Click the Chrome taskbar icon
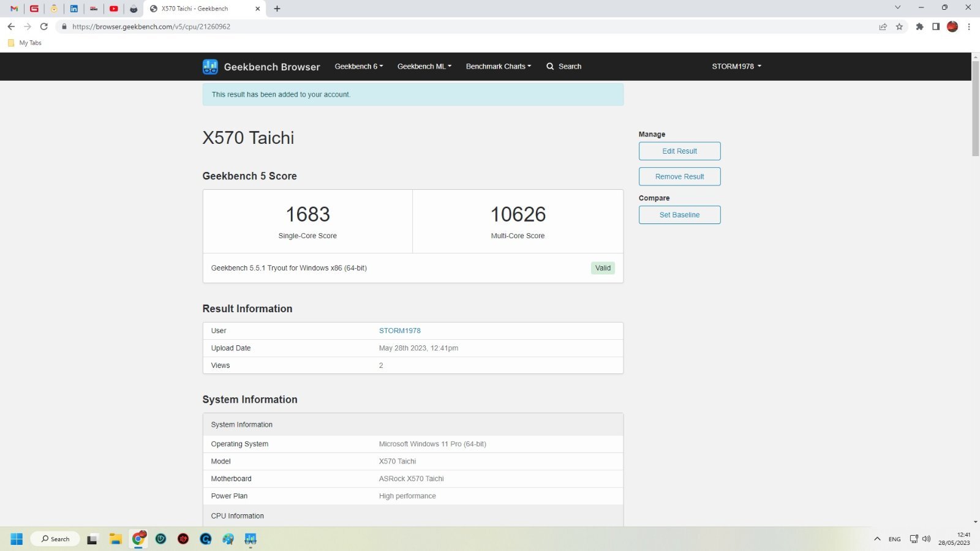This screenshot has height=551, width=980. [138, 539]
